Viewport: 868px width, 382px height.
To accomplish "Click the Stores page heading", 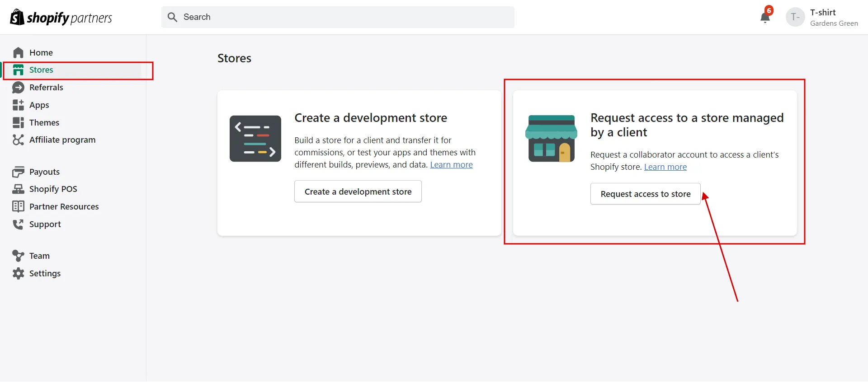I will [234, 58].
